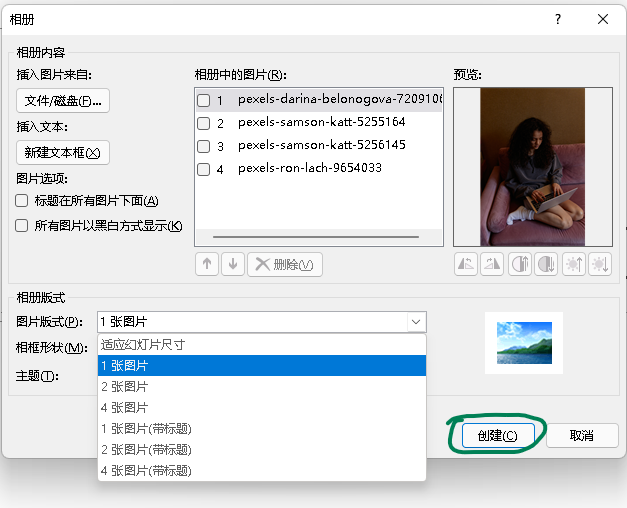627x508 pixels.
Task: Check box for pexels-samson-katt-5255164
Action: click(204, 123)
